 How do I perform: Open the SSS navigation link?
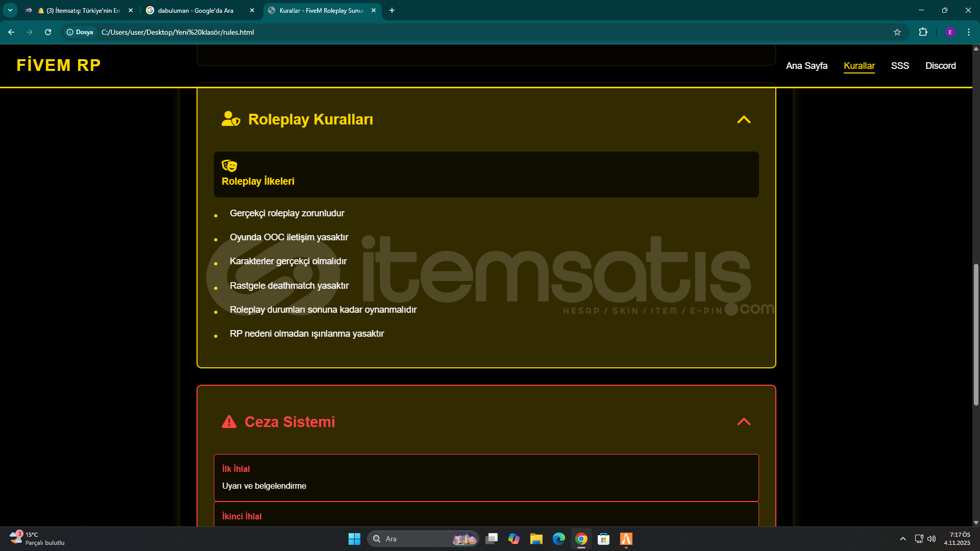(900, 66)
